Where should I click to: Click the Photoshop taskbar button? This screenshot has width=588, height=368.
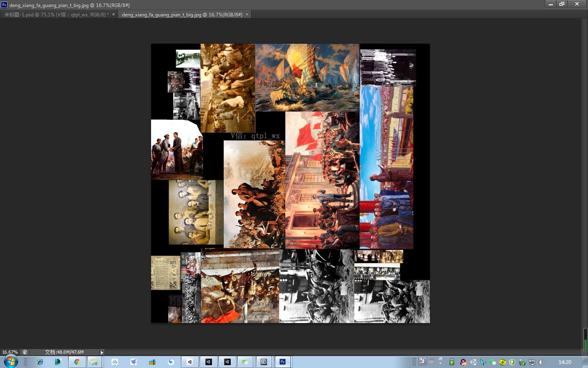tap(283, 362)
